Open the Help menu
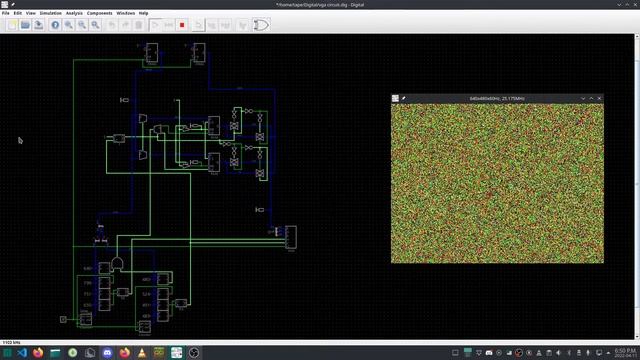 tap(143, 13)
